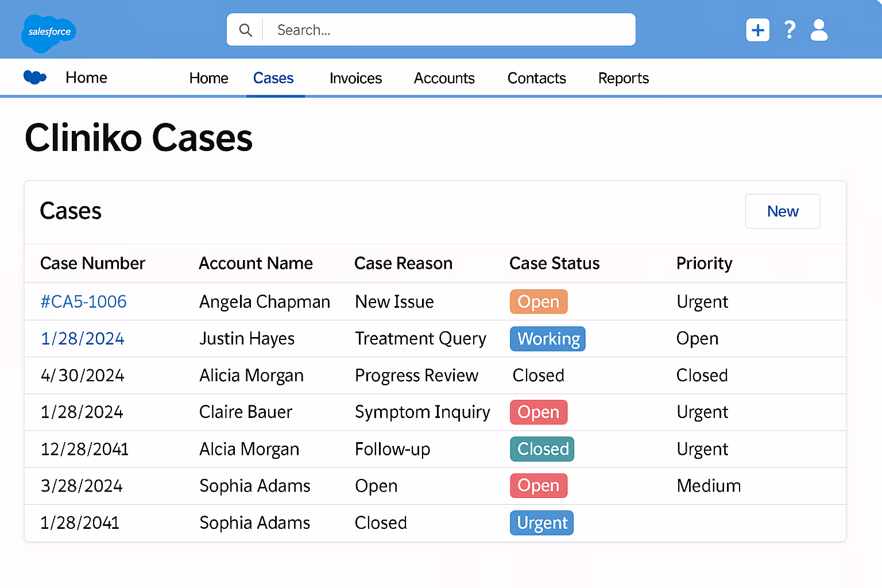Image resolution: width=882 pixels, height=588 pixels.
Task: Click the red Open badge in Medium priority row
Action: click(x=539, y=486)
